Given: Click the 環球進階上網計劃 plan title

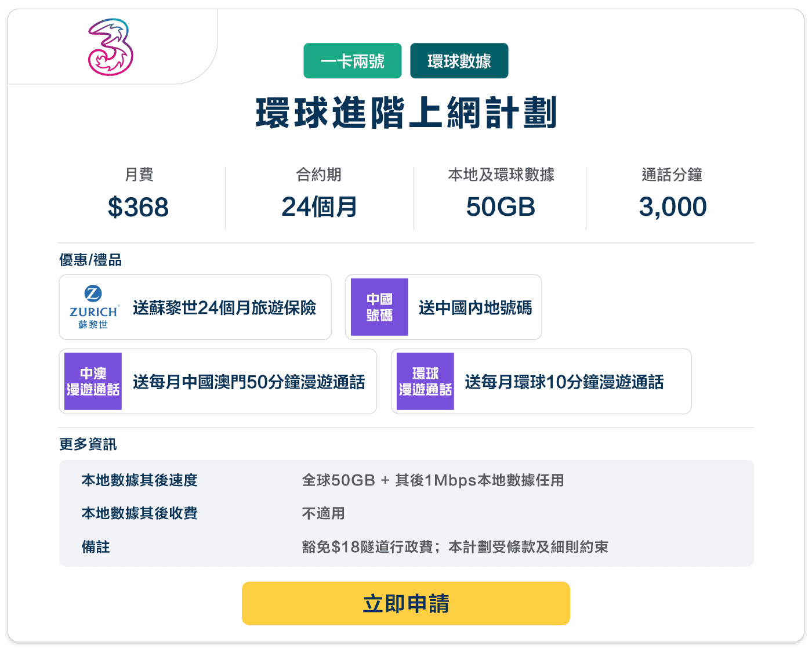Looking at the screenshot, I should [406, 113].
